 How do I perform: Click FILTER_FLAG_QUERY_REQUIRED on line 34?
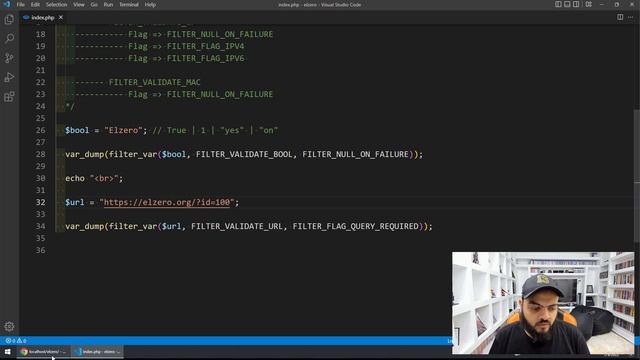click(x=356, y=226)
